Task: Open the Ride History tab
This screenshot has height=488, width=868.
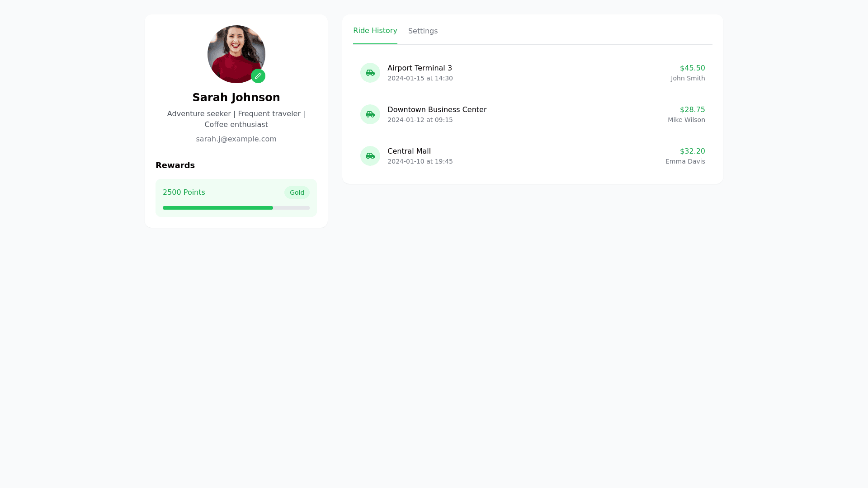Action: [x=375, y=31]
